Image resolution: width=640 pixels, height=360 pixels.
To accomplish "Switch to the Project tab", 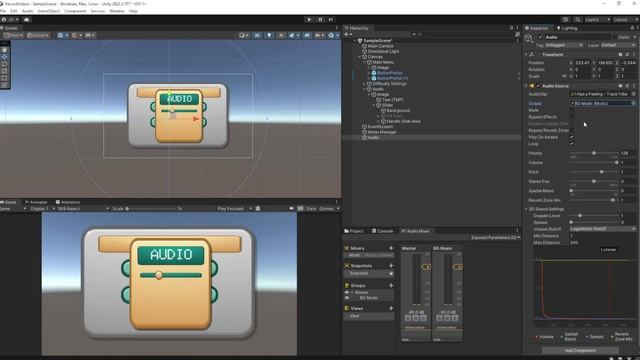I will click(x=354, y=231).
